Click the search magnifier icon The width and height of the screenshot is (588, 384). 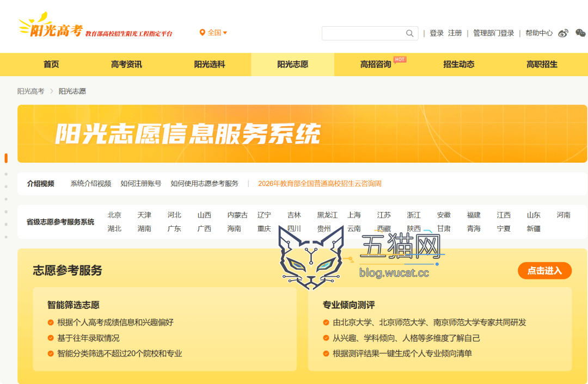tap(409, 33)
